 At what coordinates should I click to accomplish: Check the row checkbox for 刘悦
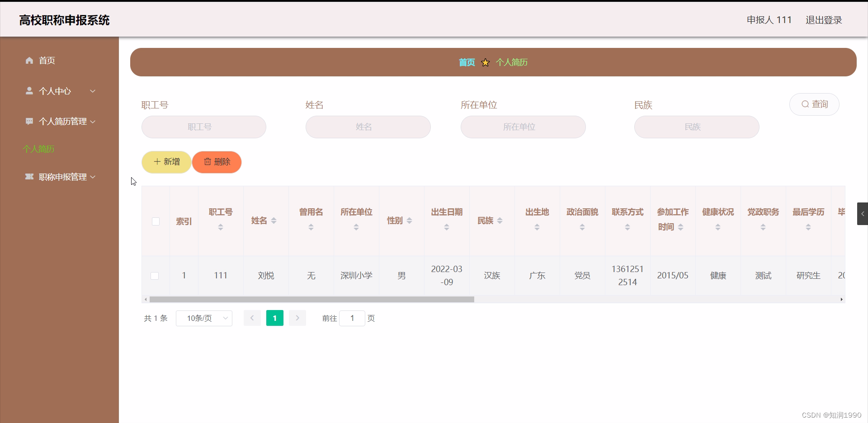tap(155, 276)
